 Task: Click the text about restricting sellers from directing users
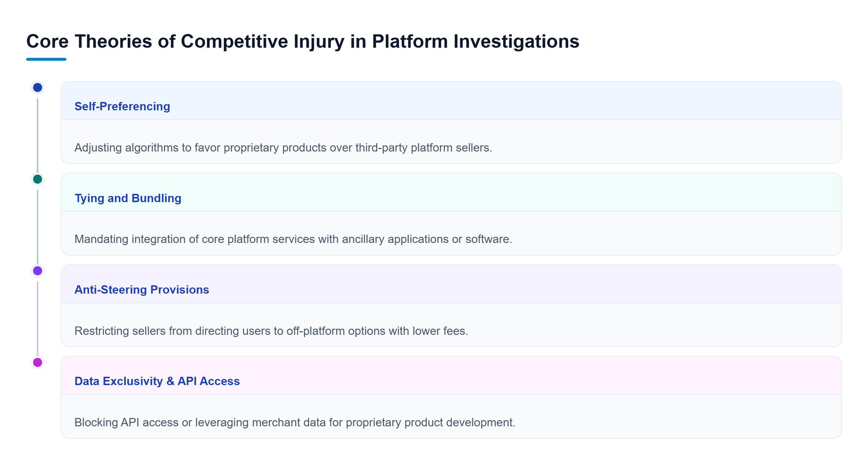pyautogui.click(x=271, y=331)
